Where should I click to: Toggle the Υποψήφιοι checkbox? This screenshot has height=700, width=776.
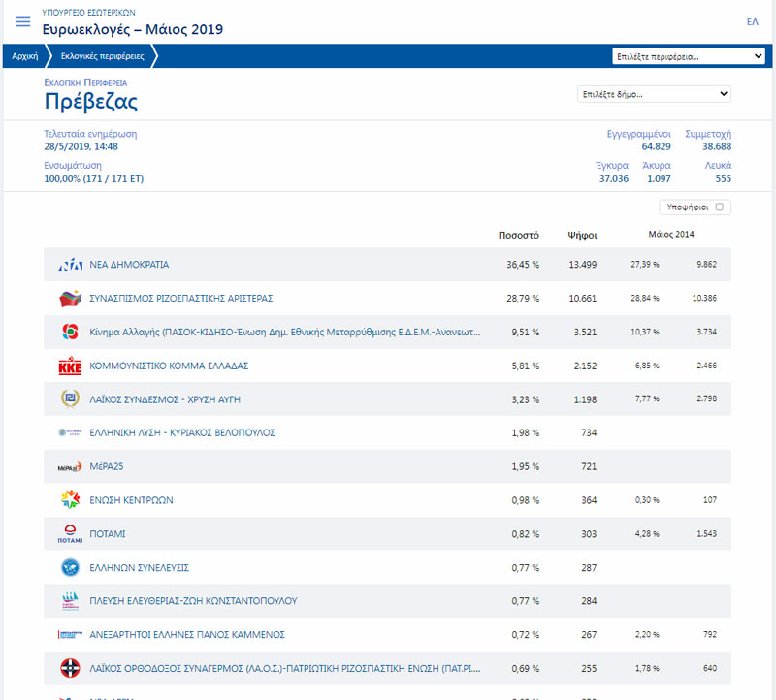pos(719,207)
